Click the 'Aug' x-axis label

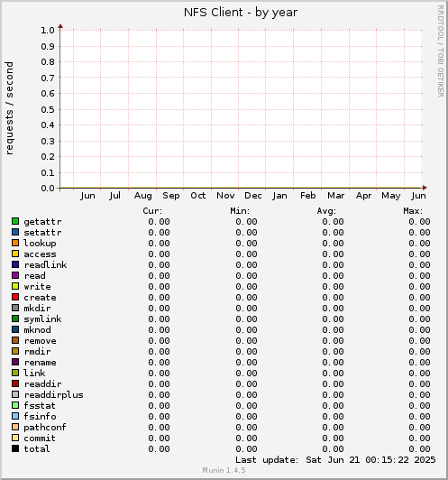coord(142,196)
